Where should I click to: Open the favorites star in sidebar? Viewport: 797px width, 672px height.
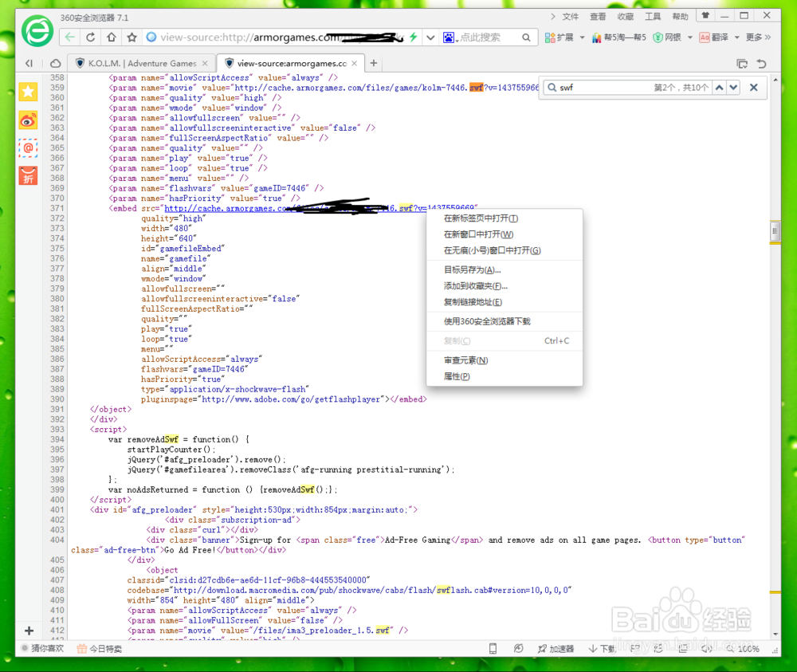[29, 92]
